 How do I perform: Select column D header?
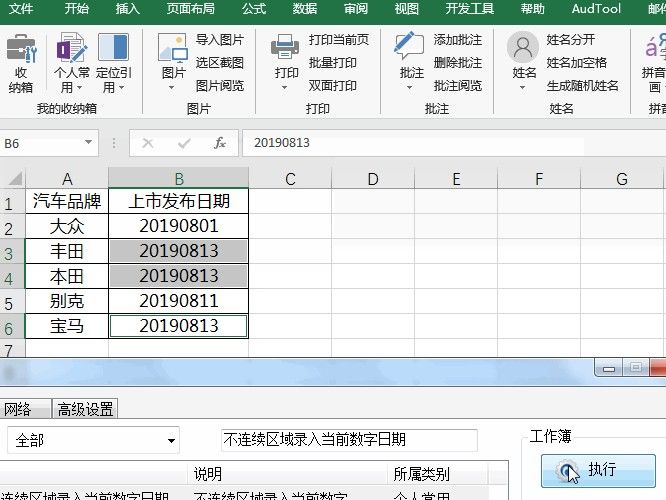pos(373,178)
